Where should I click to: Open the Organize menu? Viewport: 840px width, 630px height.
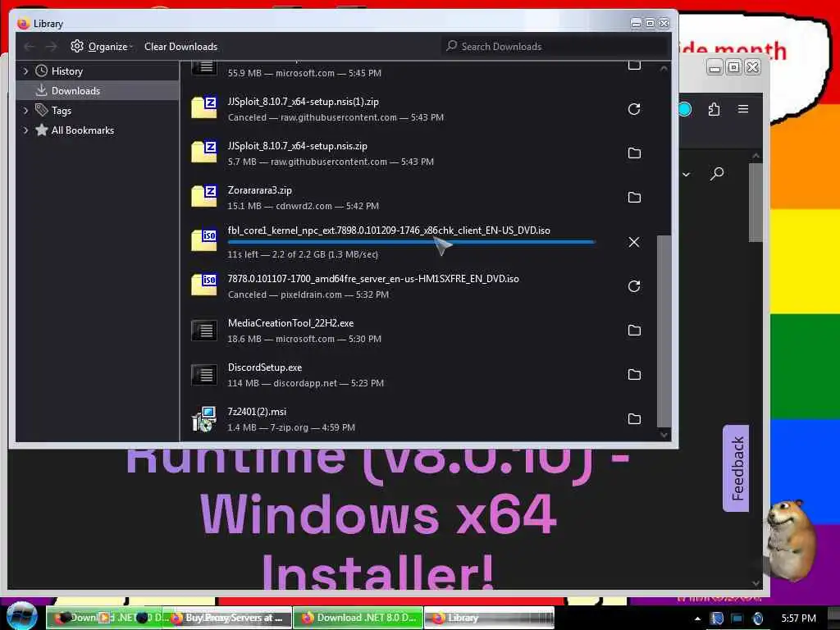tap(102, 47)
